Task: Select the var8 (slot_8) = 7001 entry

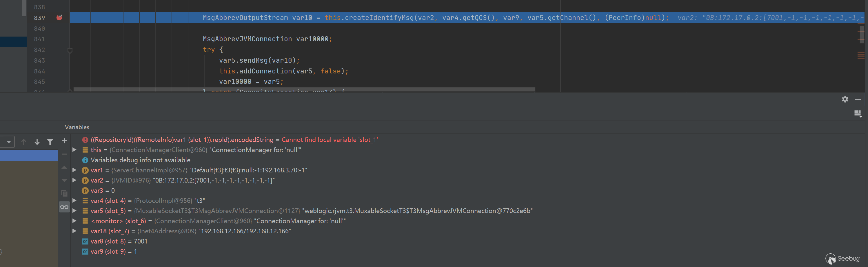Action: (119, 241)
